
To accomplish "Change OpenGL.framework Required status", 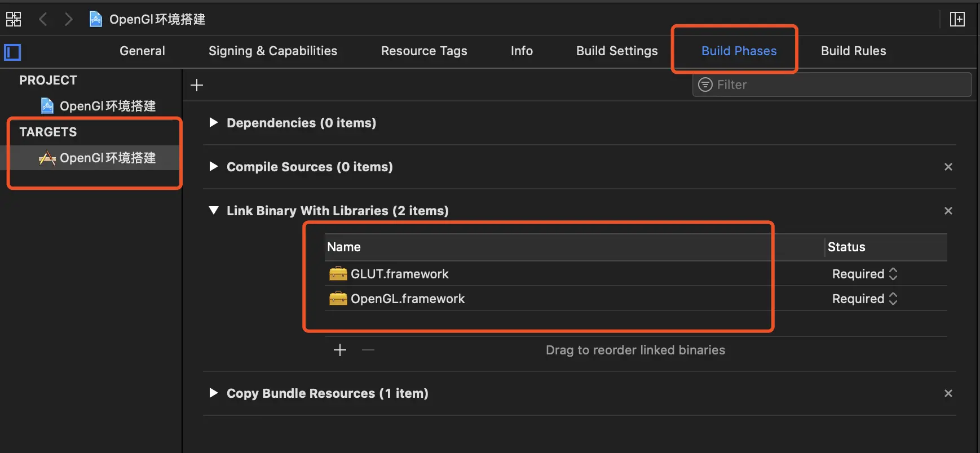I will point(864,299).
